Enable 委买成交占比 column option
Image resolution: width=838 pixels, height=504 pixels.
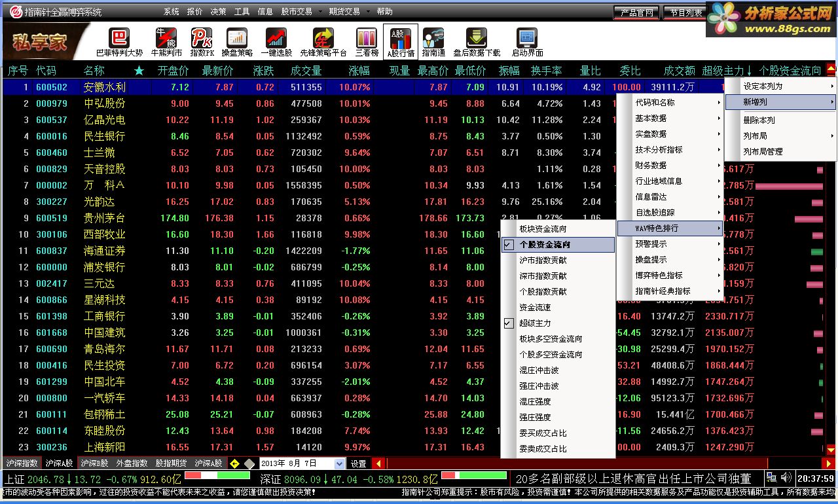(x=558, y=433)
